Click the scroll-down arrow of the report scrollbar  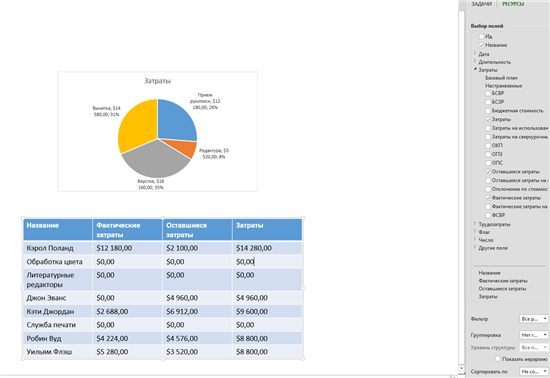(x=462, y=369)
